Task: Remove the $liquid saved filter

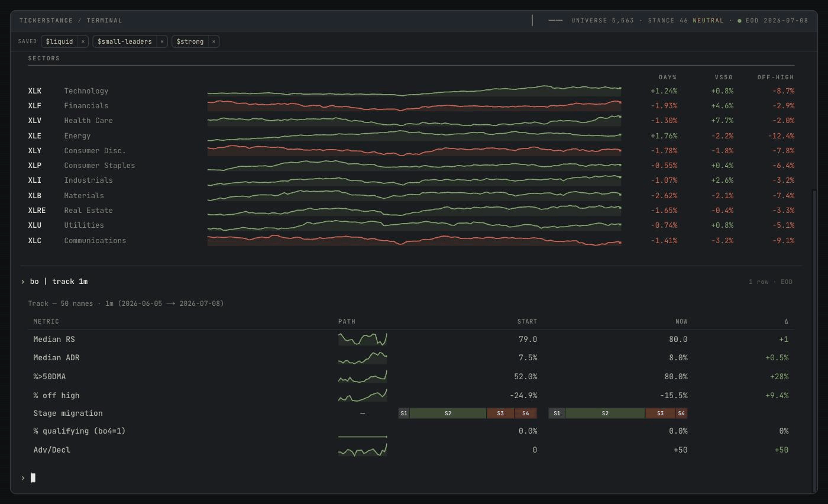Action: (x=83, y=41)
